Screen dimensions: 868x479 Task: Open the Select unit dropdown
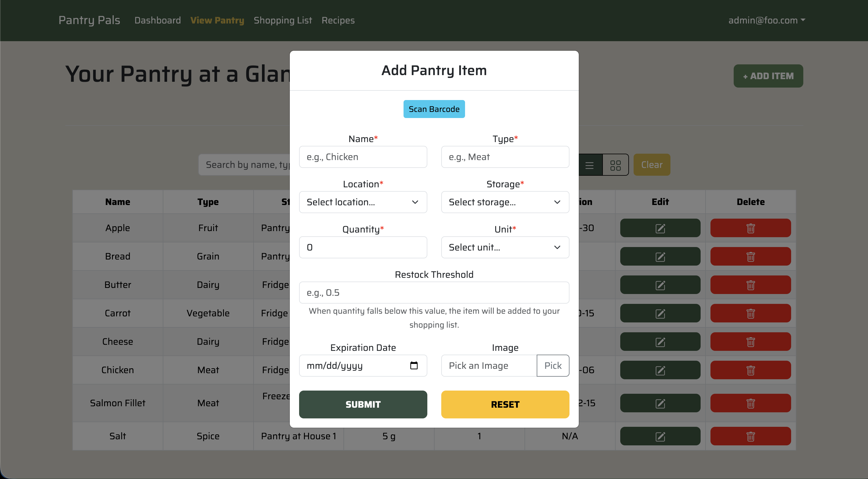pos(505,247)
